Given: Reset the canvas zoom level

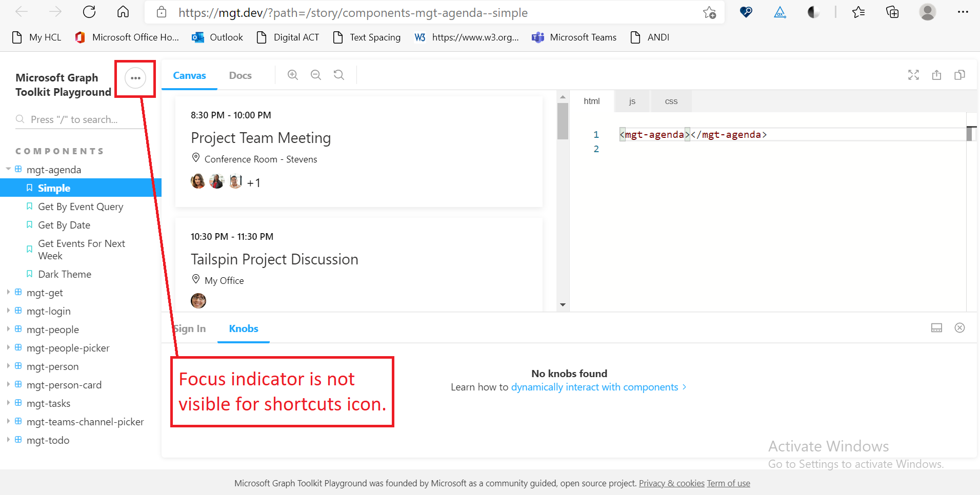Looking at the screenshot, I should [338, 74].
